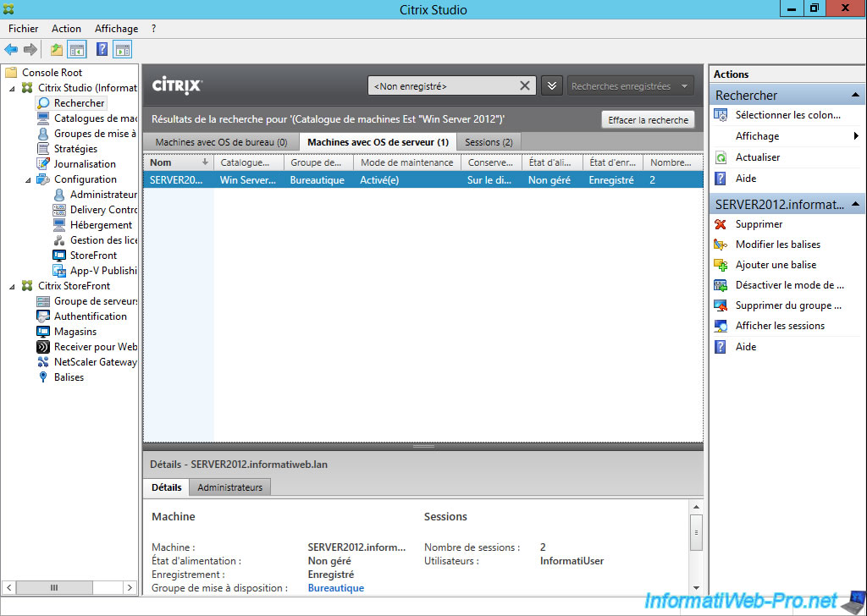Click the Up one level folder icon
867x616 pixels.
[x=57, y=50]
